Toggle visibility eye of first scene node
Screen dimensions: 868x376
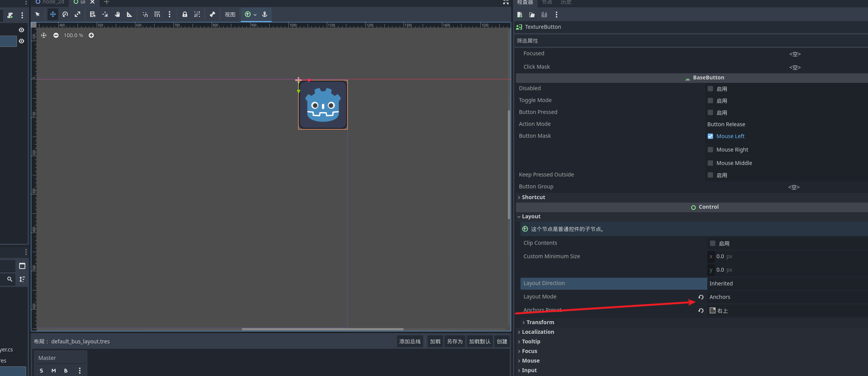21,30
